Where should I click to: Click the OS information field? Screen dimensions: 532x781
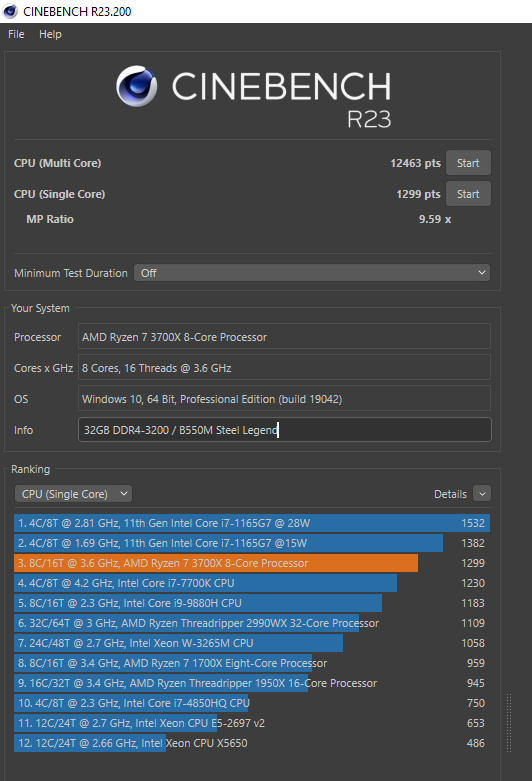point(284,398)
